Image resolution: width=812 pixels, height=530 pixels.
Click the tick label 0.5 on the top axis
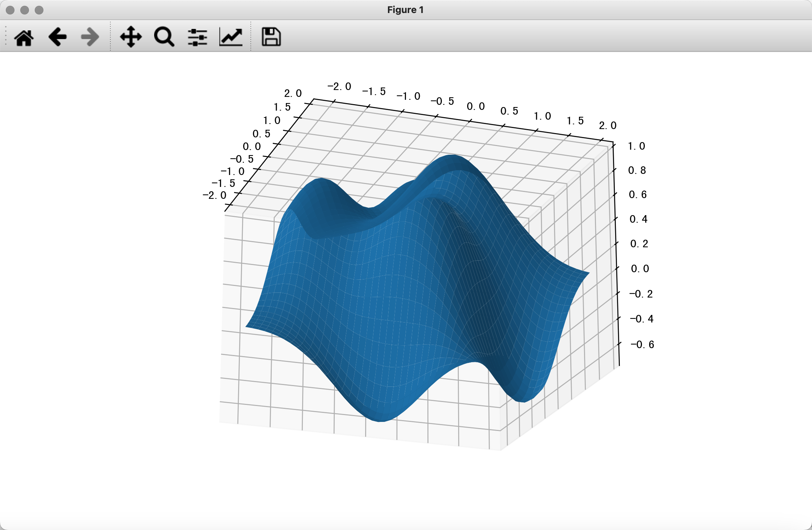pyautogui.click(x=509, y=112)
